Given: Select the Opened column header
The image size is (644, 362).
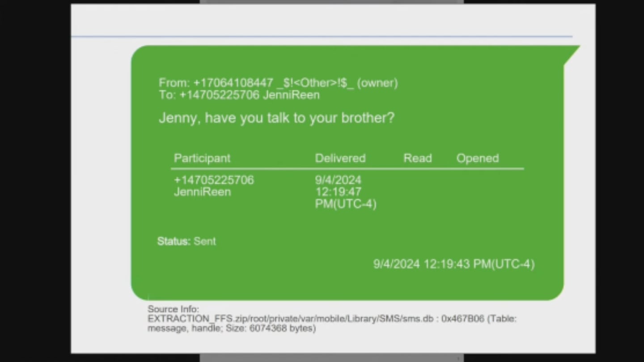Looking at the screenshot, I should click(477, 158).
